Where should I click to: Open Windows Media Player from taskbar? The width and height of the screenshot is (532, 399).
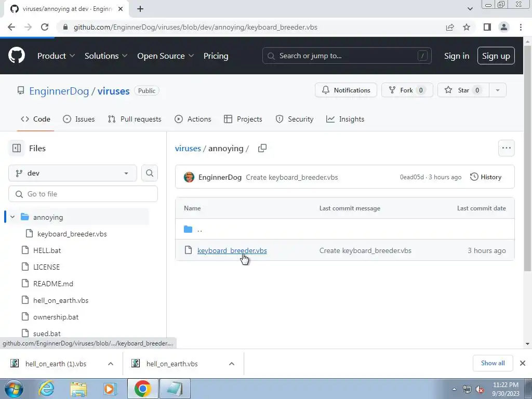point(110,389)
